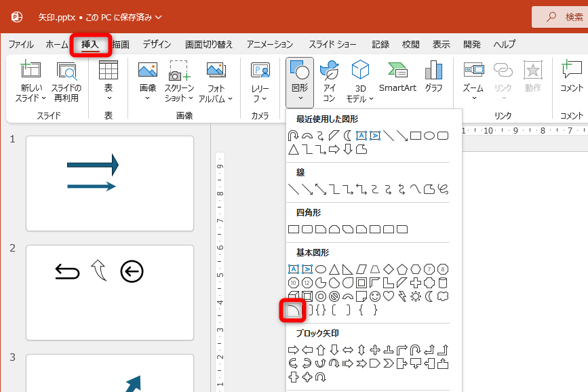Select the red-highlighted arc shape

[293, 309]
